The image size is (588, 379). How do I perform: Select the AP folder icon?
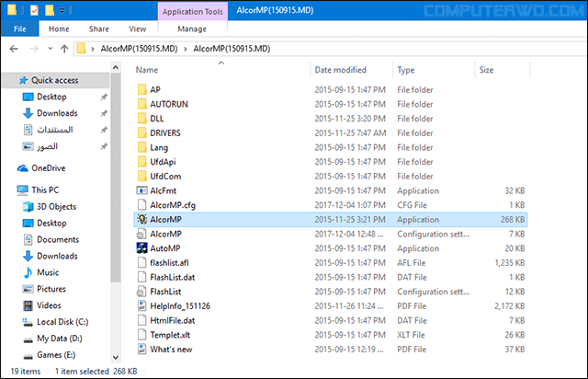pyautogui.click(x=141, y=89)
